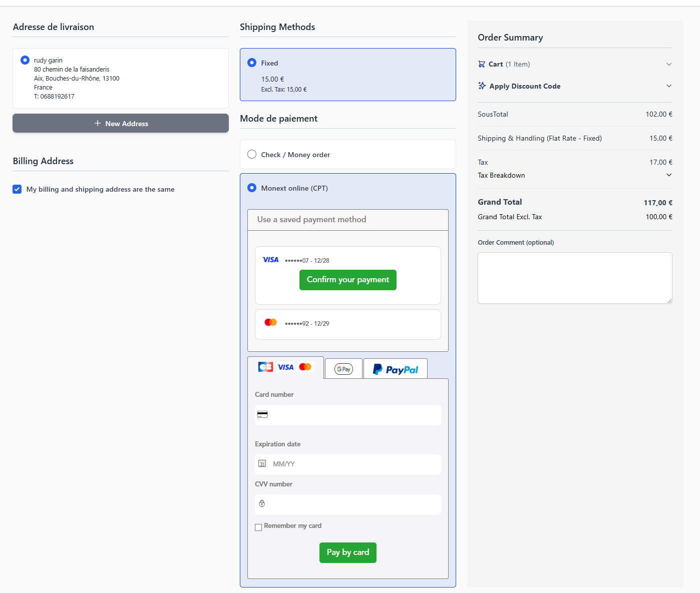The height and width of the screenshot is (593, 700).
Task: Click the calendar icon in expiration field
Action: tap(262, 464)
